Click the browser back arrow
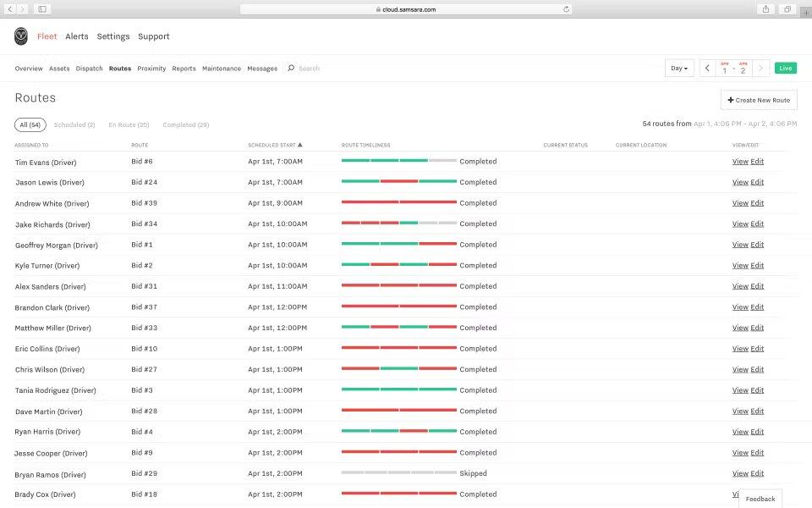 coord(8,9)
